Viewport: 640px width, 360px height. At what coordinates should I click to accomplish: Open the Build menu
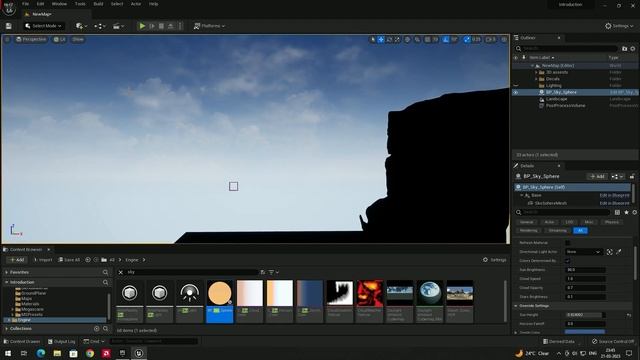pyautogui.click(x=98, y=4)
